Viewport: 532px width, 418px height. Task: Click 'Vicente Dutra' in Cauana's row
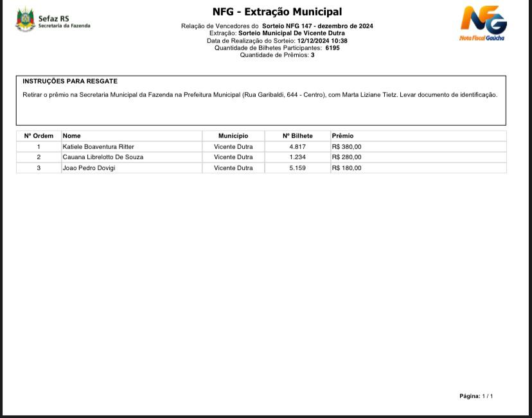233,157
